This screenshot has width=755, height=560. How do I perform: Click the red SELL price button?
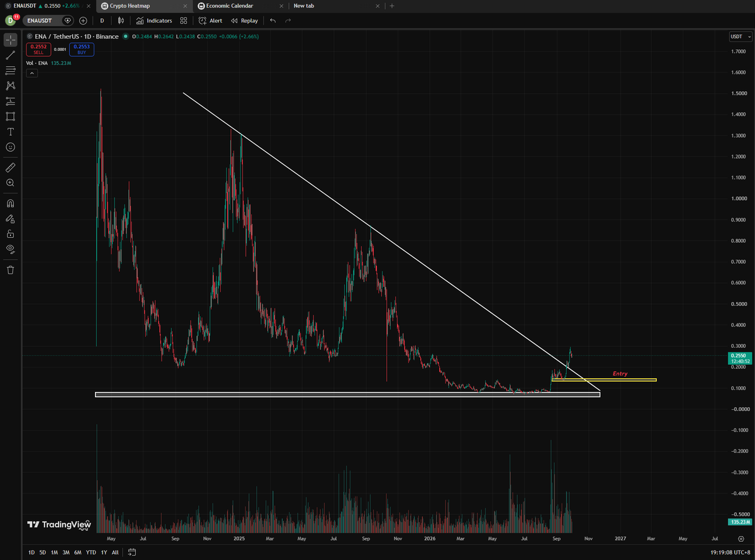pos(38,49)
